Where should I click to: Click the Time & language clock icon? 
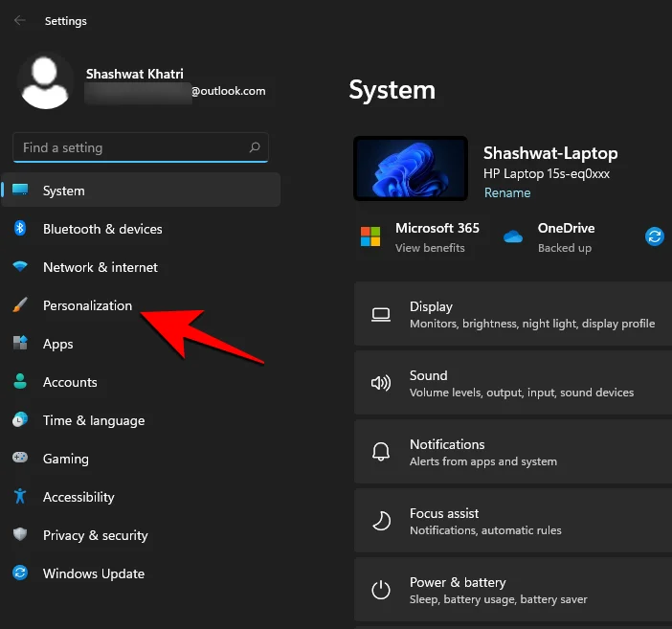click(x=20, y=419)
